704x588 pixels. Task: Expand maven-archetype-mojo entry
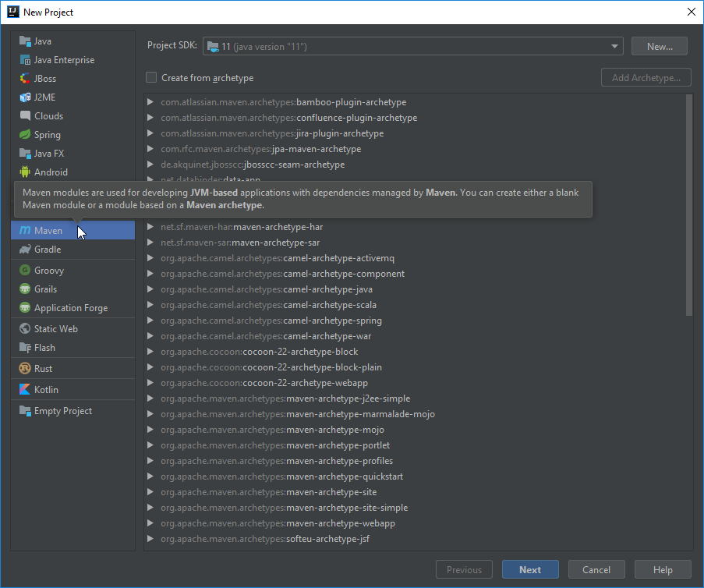[x=150, y=430]
